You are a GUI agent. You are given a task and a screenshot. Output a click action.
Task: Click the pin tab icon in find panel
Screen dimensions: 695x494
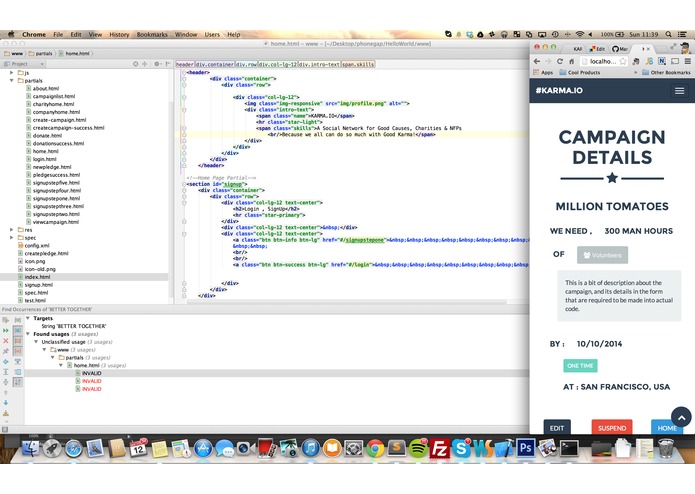6,351
